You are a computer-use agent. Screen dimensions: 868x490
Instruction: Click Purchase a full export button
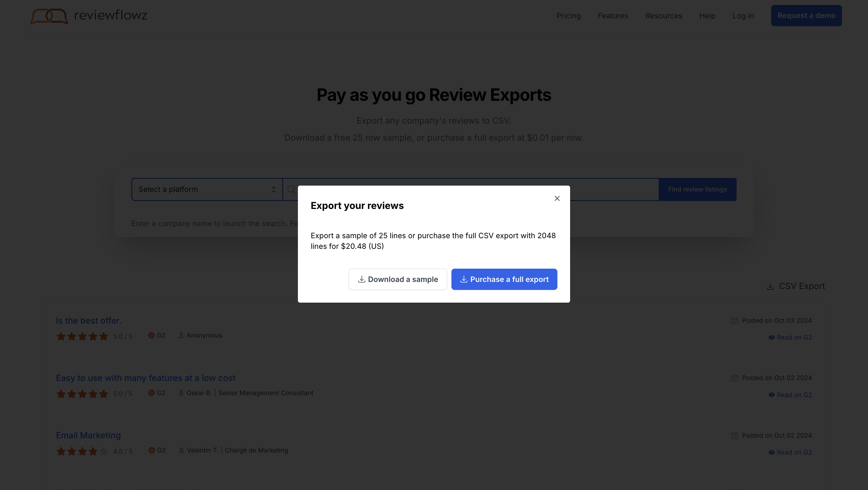[x=504, y=279]
